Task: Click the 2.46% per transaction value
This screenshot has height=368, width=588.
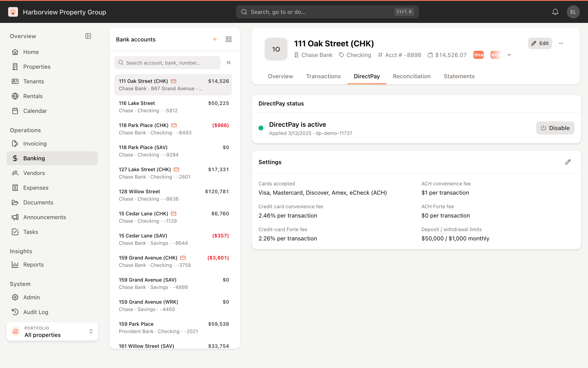Action: 288,216
